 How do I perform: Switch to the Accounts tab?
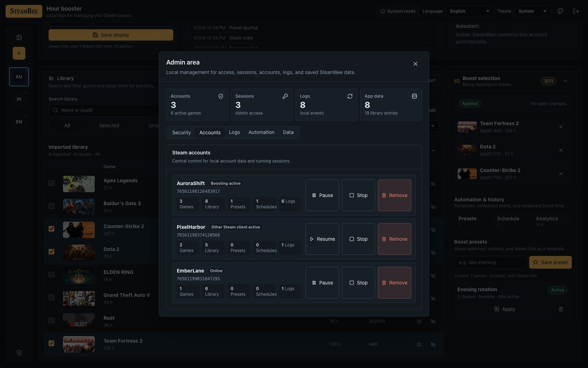(x=210, y=133)
